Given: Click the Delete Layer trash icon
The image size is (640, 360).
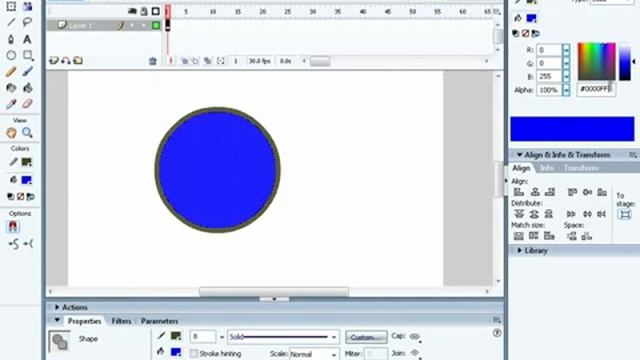Looking at the screenshot, I should point(153,61).
